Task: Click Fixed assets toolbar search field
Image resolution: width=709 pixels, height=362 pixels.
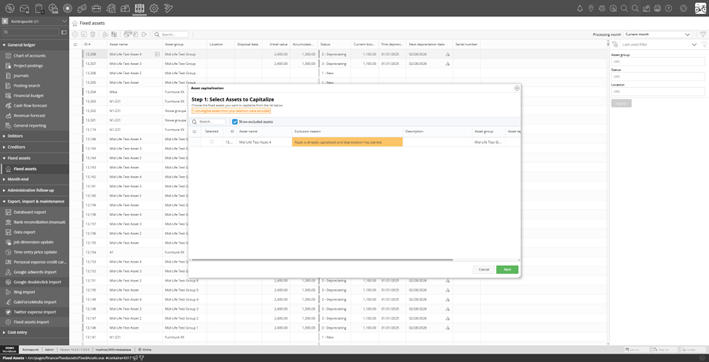Action: coord(170,34)
